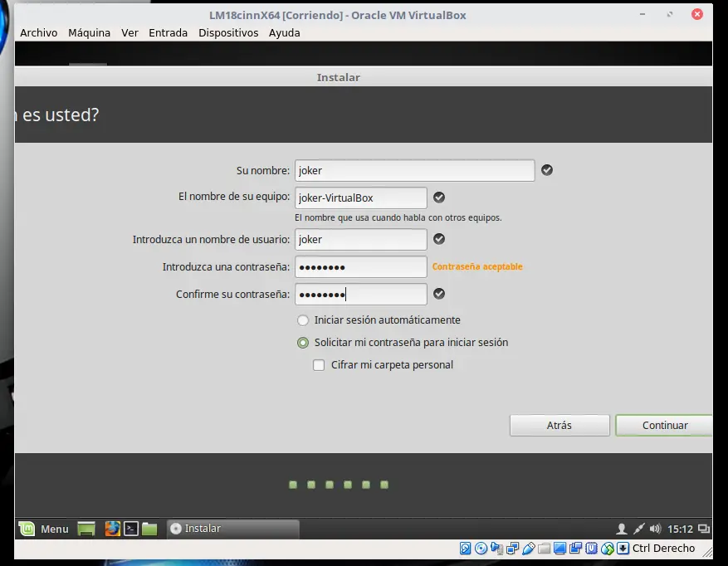The image size is (728, 566).
Task: Click the Show Desktop icon in the guest panel
Action: 86,529
